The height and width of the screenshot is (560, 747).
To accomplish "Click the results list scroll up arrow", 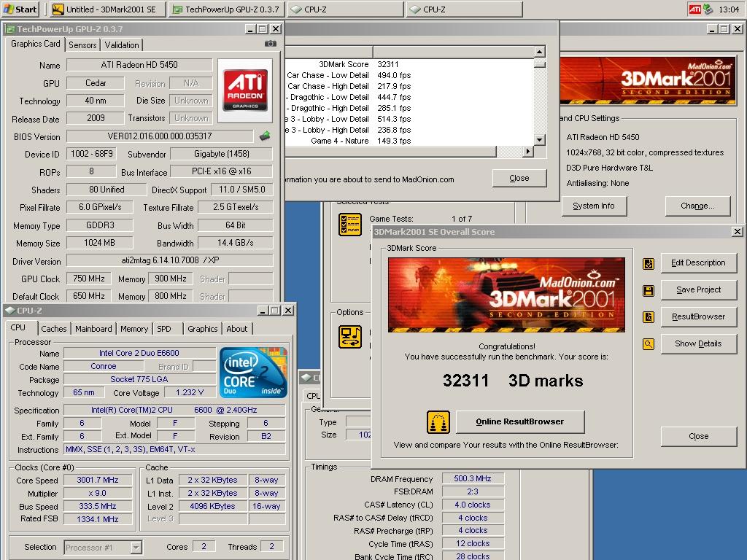I will coord(539,52).
